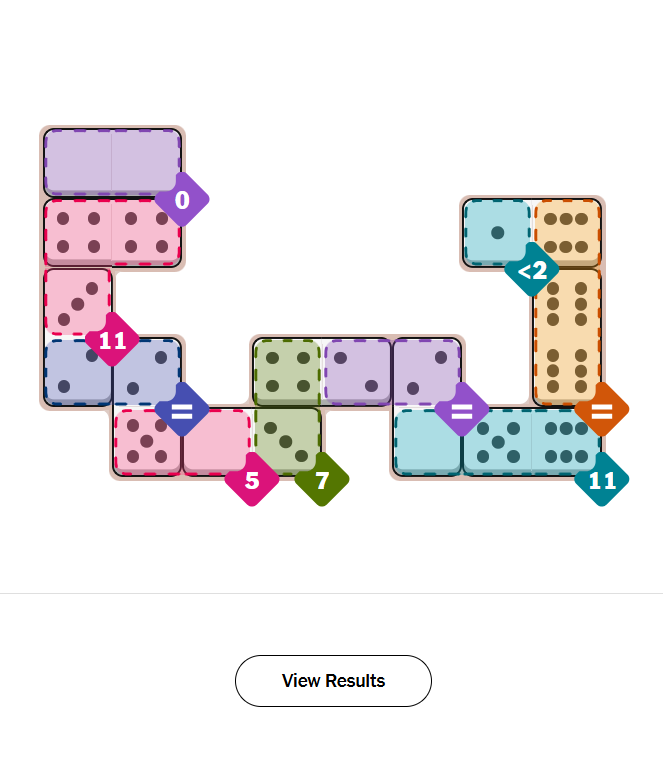Screen dimensions: 663x782
Task: Click the pink three-pip tile
Action: 78,302
